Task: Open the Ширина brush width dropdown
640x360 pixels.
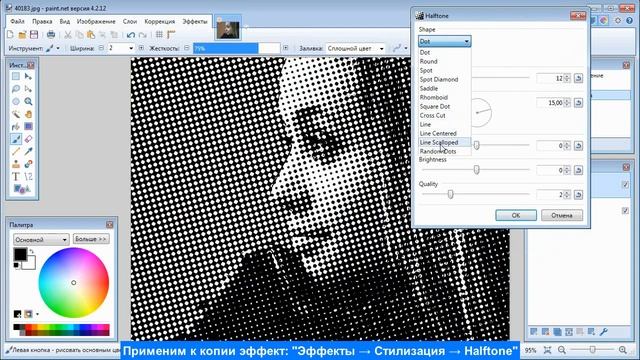Action: click(x=131, y=48)
